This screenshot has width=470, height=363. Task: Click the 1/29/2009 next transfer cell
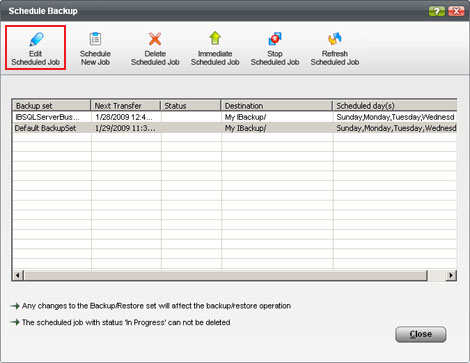pos(125,128)
